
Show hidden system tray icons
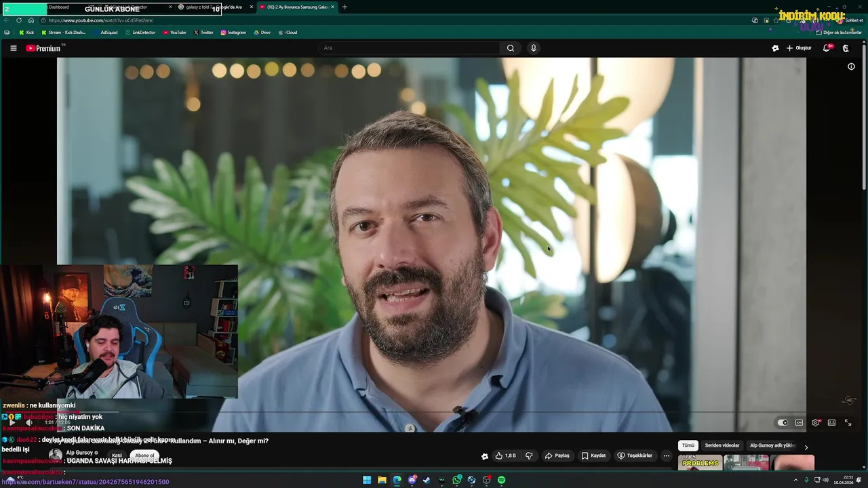pyautogui.click(x=795, y=480)
